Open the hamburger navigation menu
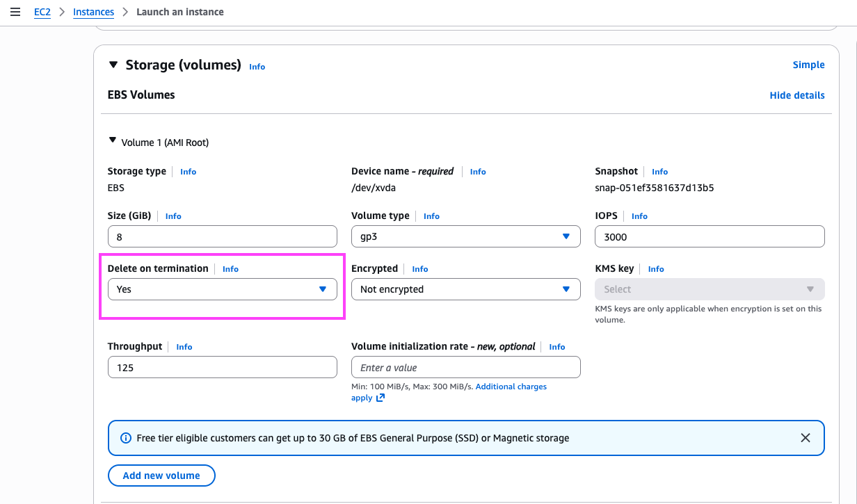The width and height of the screenshot is (857, 504). 15,12
